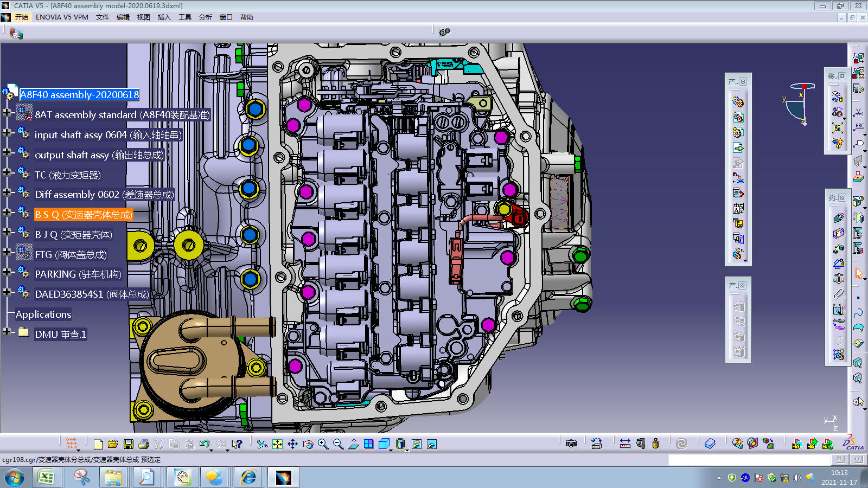868x488 pixels.
Task: Open the ENOVIA V5 VPM menu
Action: (x=62, y=17)
